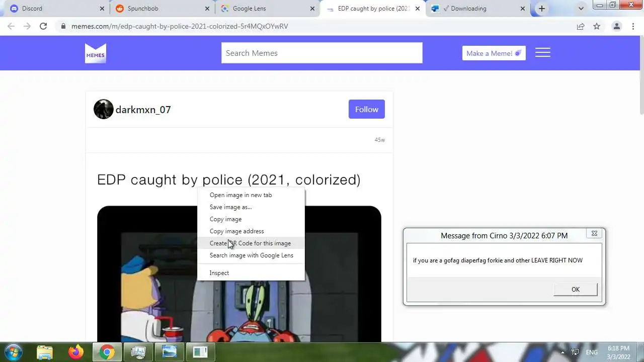Click Chrome icon in taskbar
The width and height of the screenshot is (644, 362).
(107, 352)
